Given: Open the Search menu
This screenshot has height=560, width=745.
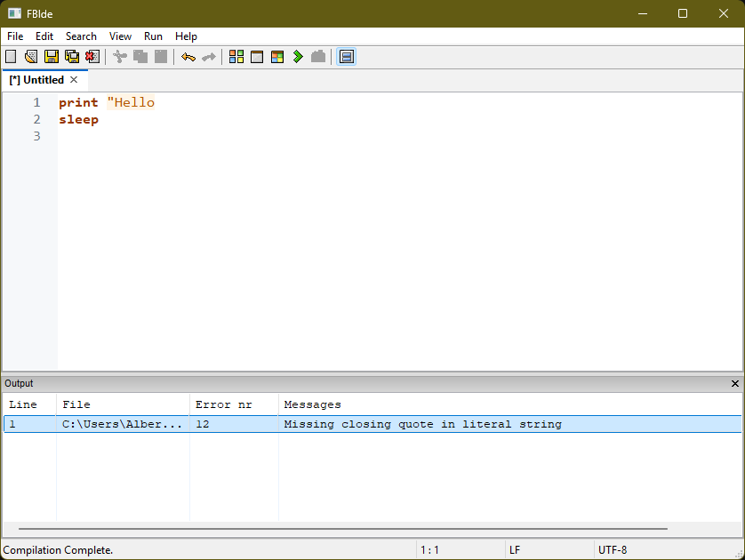Looking at the screenshot, I should (x=81, y=36).
